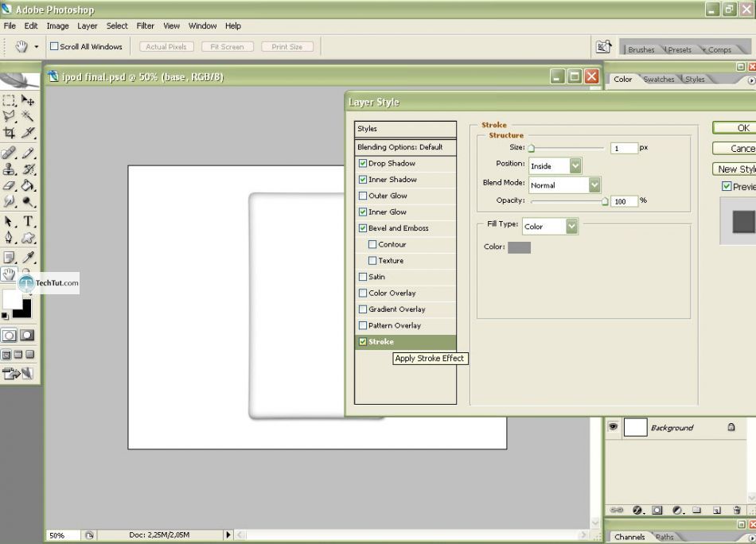Uncheck Inner Shadow effect

[x=363, y=179]
